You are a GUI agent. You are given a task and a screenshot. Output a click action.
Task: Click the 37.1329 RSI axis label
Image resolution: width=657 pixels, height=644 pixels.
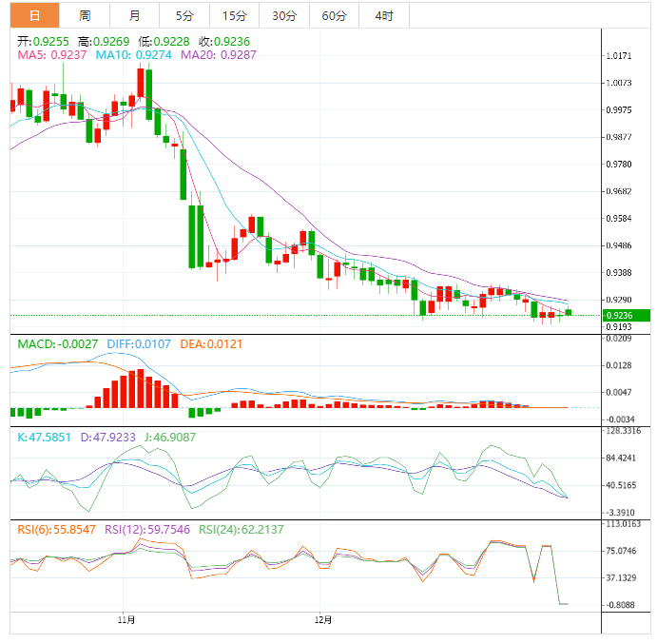tap(621, 578)
